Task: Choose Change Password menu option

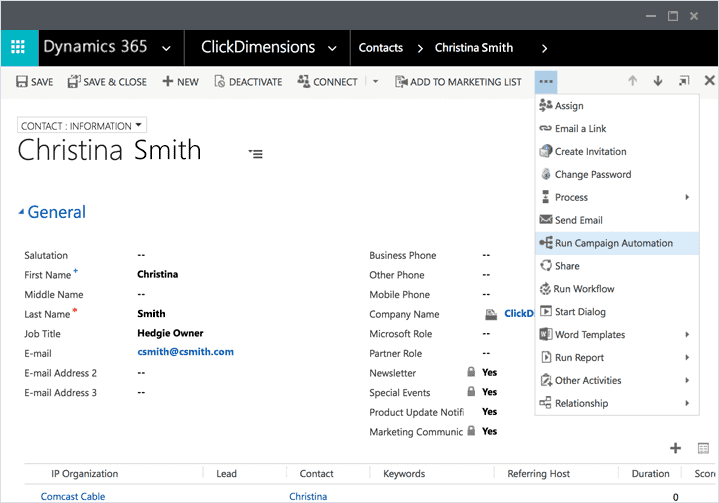Action: click(617, 175)
